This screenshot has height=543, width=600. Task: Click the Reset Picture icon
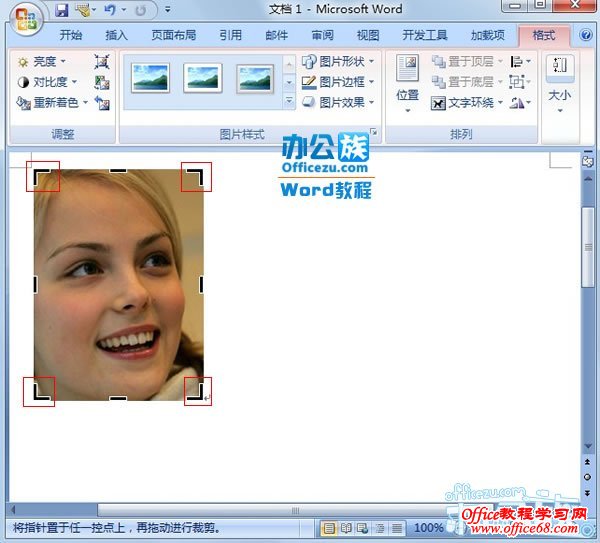(101, 102)
